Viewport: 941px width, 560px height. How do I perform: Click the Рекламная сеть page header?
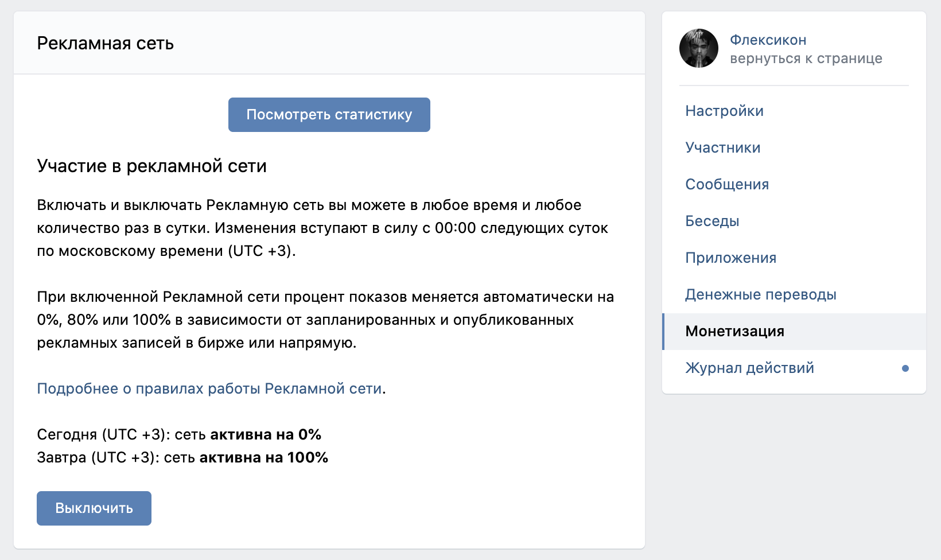(106, 44)
